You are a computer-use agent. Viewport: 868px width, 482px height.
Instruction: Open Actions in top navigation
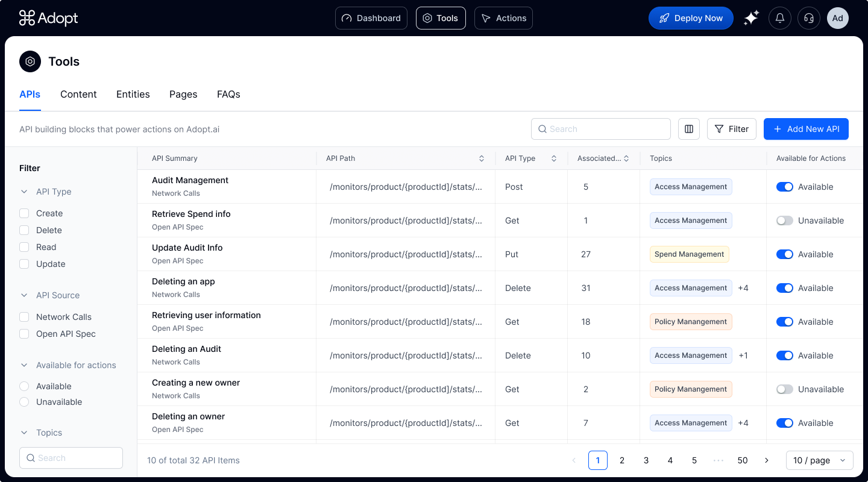point(503,18)
